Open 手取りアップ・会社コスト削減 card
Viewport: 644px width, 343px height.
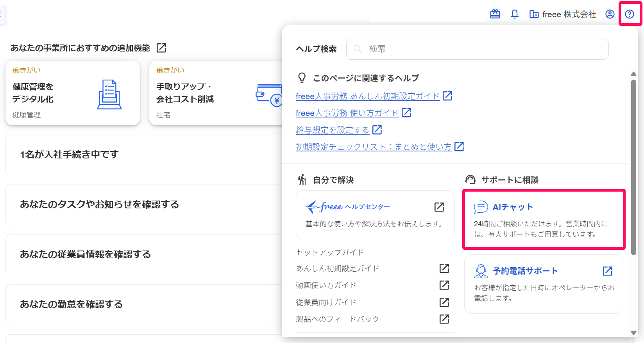[216, 93]
